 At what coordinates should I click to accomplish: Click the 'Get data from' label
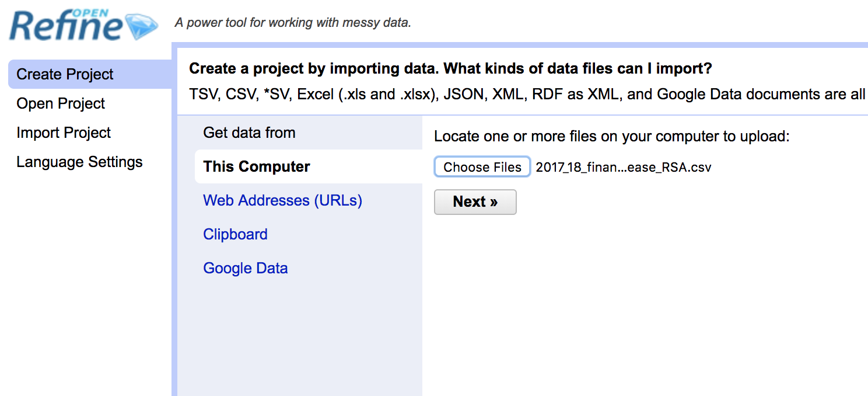[x=249, y=133]
